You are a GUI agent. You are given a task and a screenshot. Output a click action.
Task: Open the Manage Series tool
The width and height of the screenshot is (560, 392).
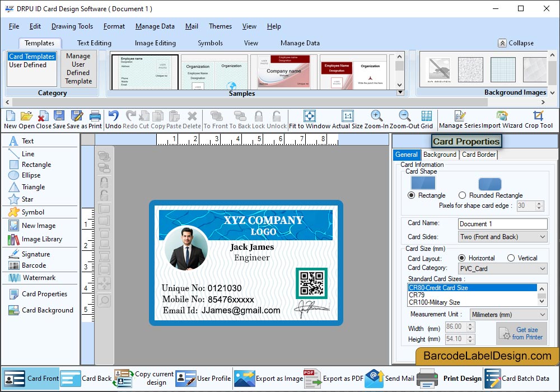[460, 116]
